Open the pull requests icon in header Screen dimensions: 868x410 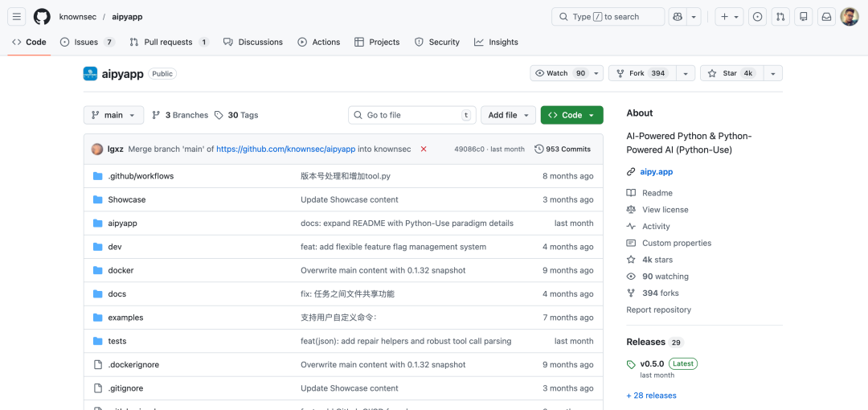(x=780, y=17)
